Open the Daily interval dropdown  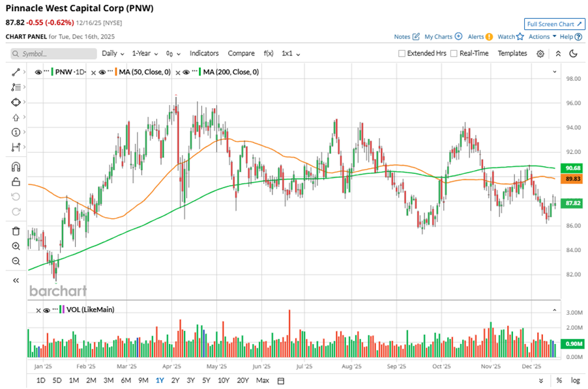pos(113,53)
